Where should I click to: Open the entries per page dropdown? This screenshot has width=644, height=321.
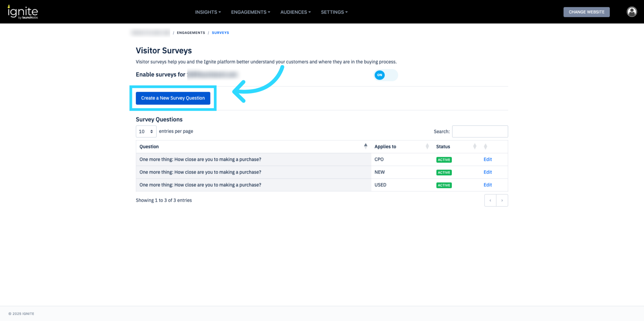(146, 131)
